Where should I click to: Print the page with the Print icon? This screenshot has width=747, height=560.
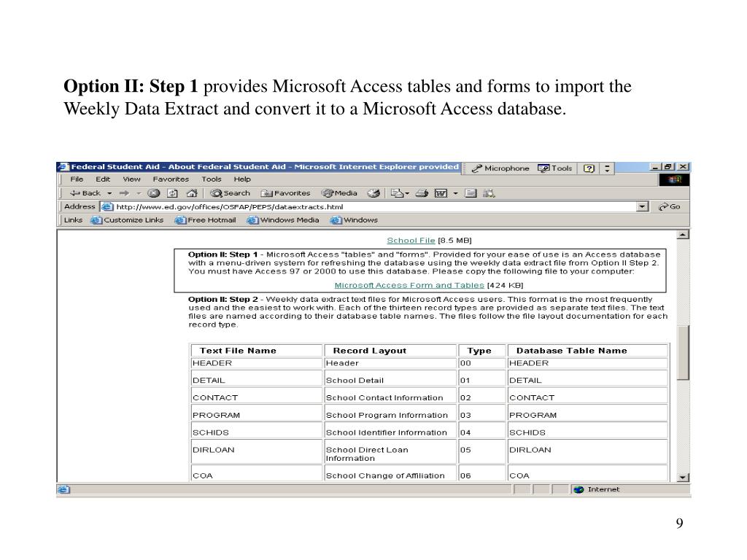(x=422, y=193)
